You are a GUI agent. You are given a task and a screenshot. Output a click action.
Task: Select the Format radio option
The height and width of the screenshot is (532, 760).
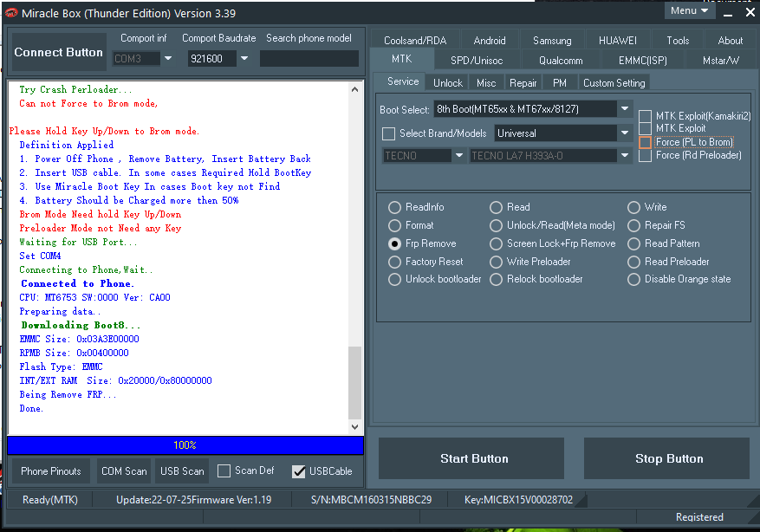[394, 226]
